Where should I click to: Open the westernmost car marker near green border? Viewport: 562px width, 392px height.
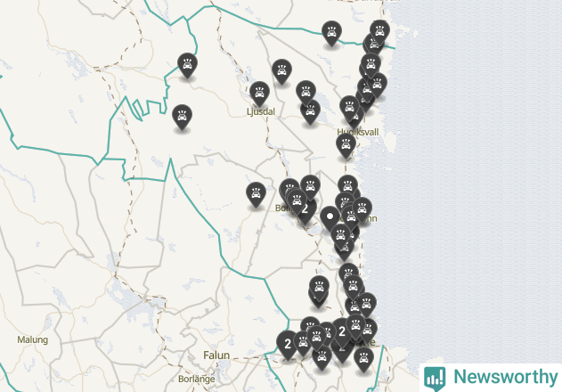click(x=187, y=65)
